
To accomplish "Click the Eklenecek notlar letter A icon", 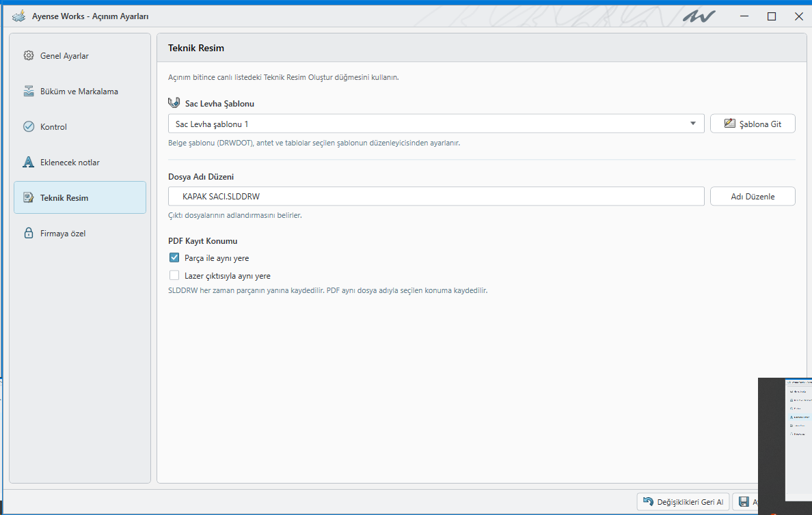I will (x=29, y=162).
